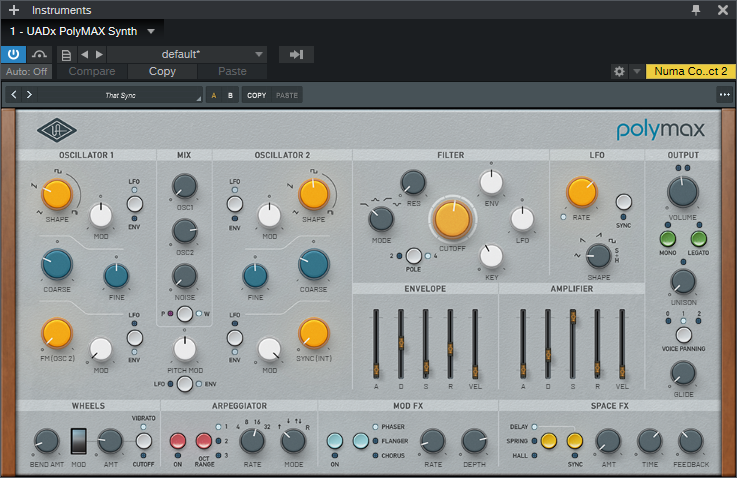
Task: Pin the Instruments window
Action: point(697,10)
